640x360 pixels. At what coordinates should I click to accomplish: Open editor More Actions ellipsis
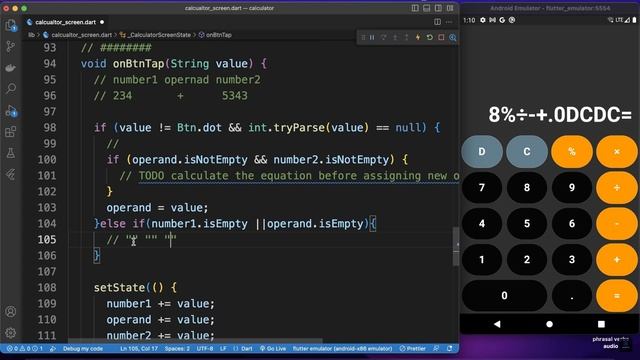(449, 22)
